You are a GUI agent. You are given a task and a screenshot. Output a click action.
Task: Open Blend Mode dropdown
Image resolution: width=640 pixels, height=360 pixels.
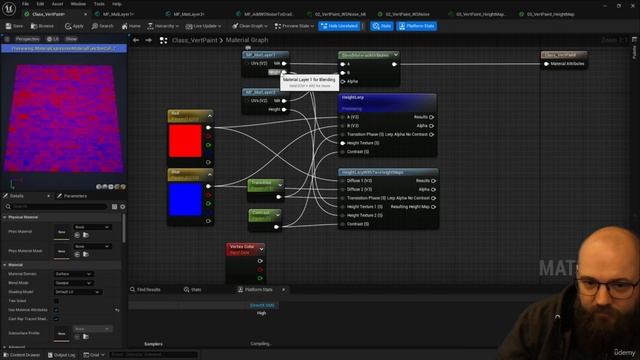coord(73,283)
